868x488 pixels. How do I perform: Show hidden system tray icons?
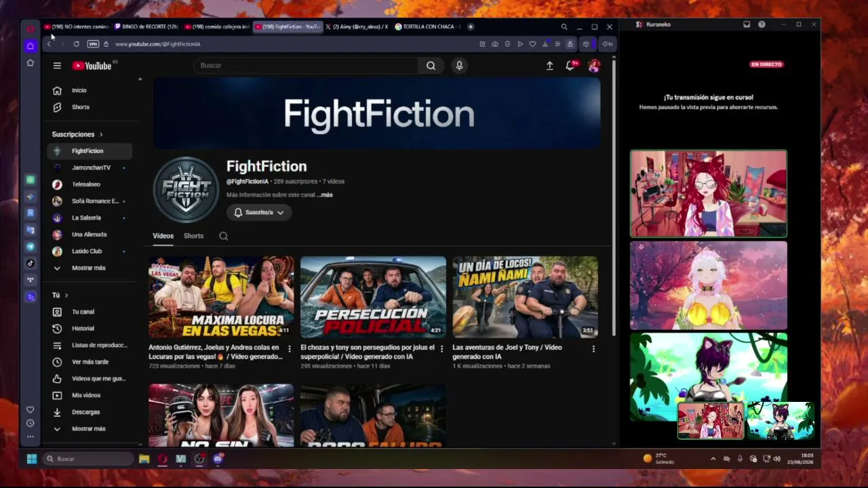click(x=713, y=459)
